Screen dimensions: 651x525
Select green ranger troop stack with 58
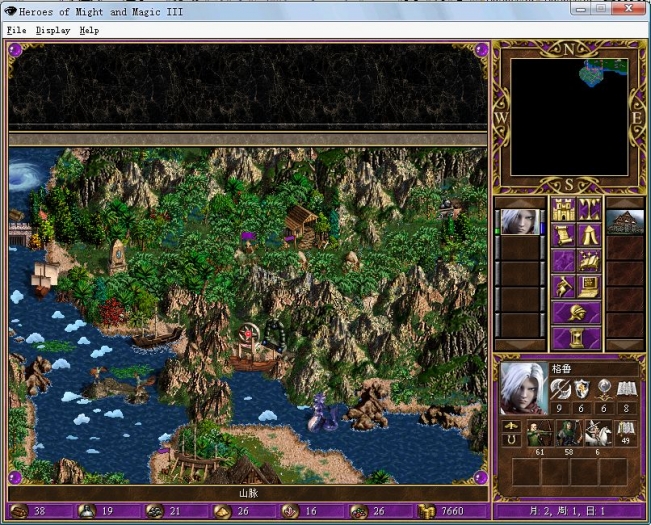pyautogui.click(x=569, y=433)
